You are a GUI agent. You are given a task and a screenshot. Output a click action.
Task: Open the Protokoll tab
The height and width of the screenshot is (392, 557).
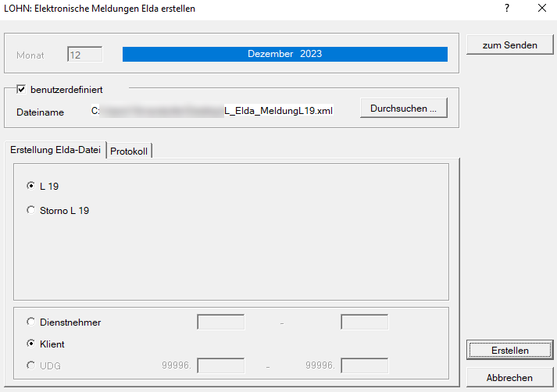coord(129,151)
